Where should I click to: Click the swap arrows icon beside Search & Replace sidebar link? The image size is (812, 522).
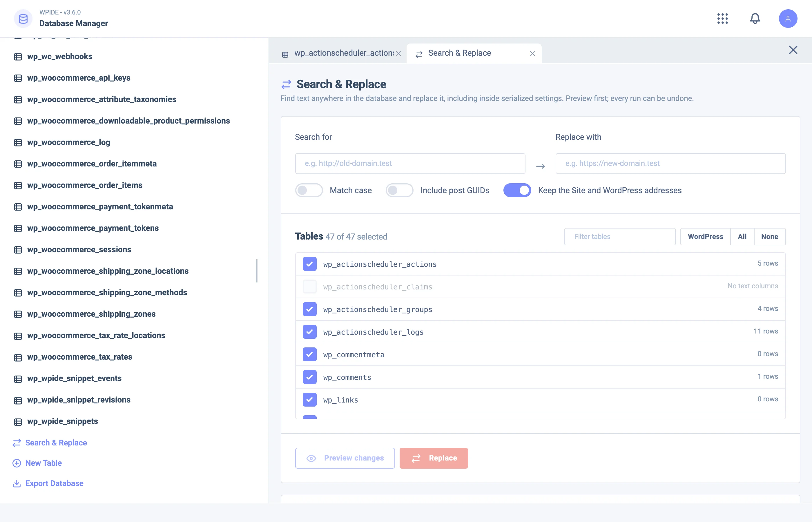pos(17,443)
